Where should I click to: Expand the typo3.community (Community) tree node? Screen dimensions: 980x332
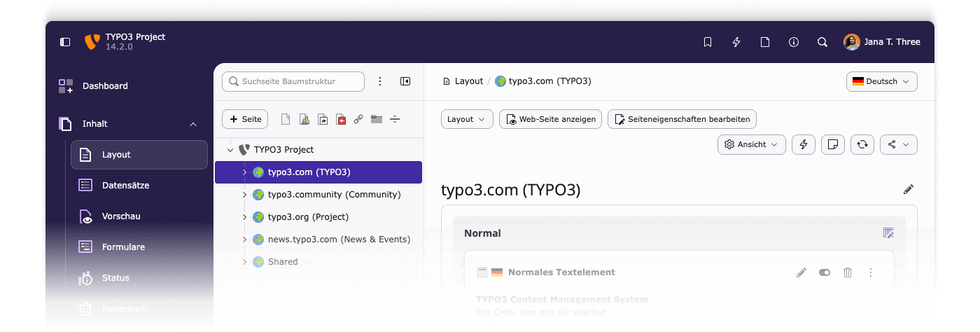[244, 195]
